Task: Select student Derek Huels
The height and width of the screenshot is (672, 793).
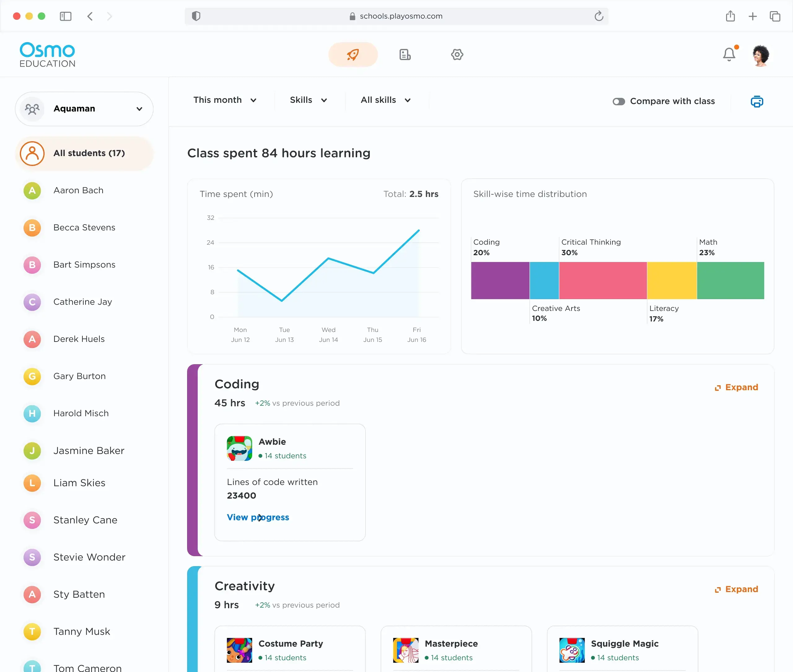Action: [x=84, y=339]
